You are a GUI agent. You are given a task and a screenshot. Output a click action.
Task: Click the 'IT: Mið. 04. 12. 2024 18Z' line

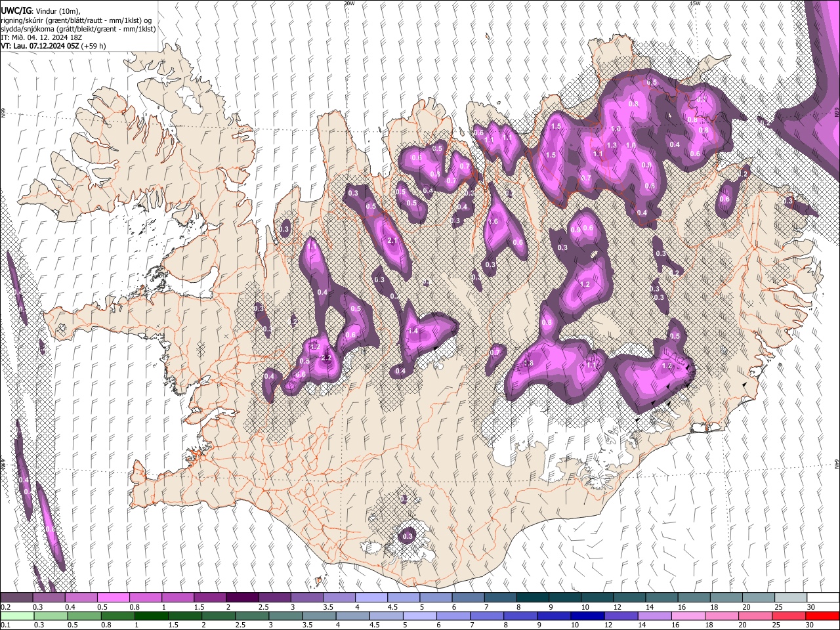tap(41, 37)
